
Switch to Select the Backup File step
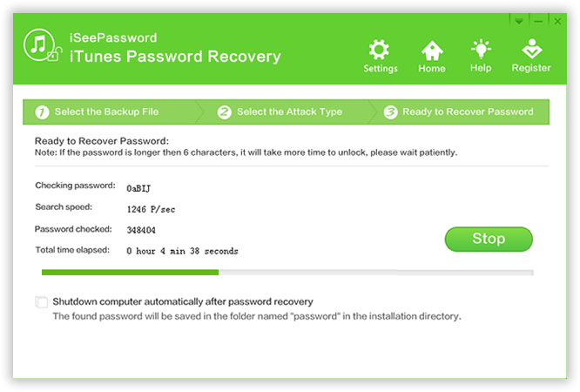pos(106,112)
